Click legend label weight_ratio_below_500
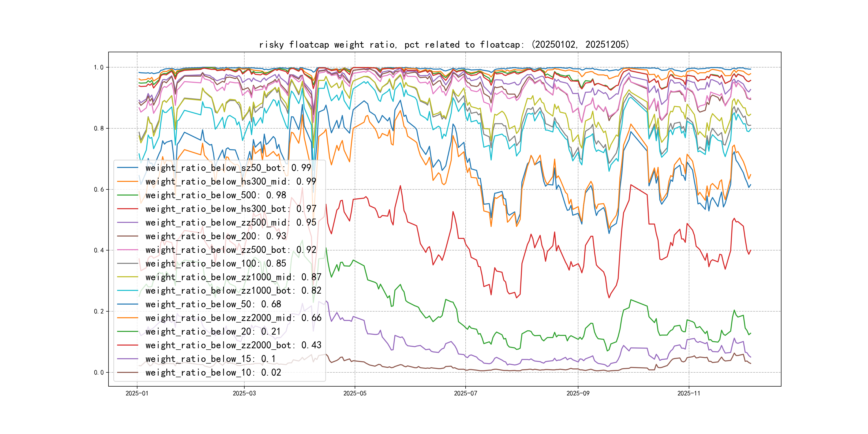The width and height of the screenshot is (868, 434). point(216,195)
